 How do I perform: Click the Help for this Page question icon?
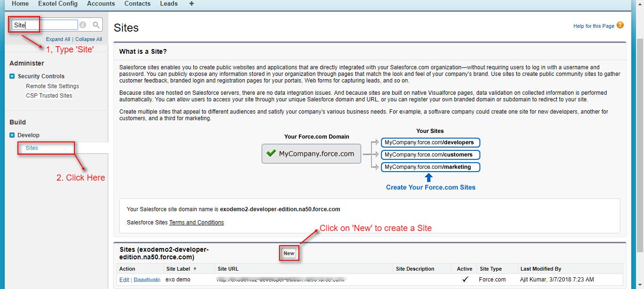620,25
